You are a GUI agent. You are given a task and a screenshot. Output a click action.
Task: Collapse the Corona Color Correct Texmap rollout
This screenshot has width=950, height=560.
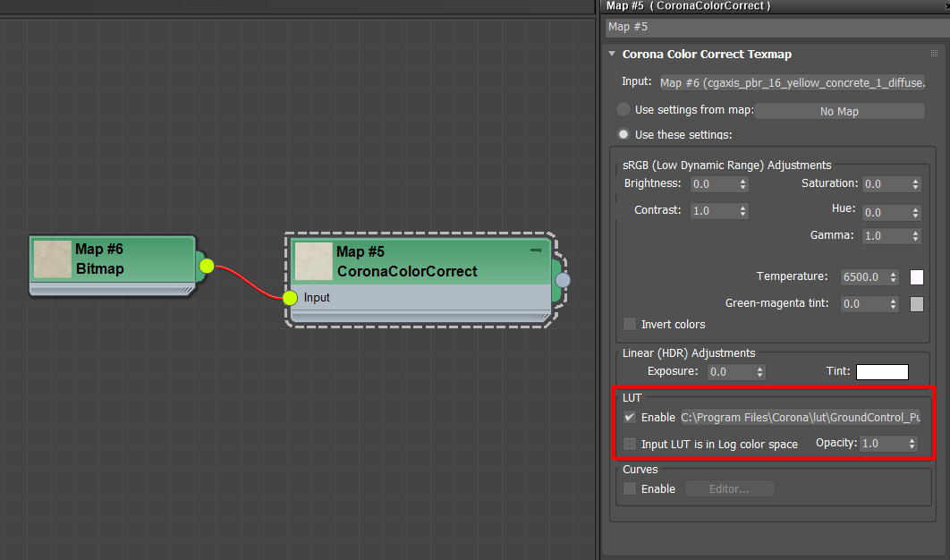pyautogui.click(x=612, y=55)
